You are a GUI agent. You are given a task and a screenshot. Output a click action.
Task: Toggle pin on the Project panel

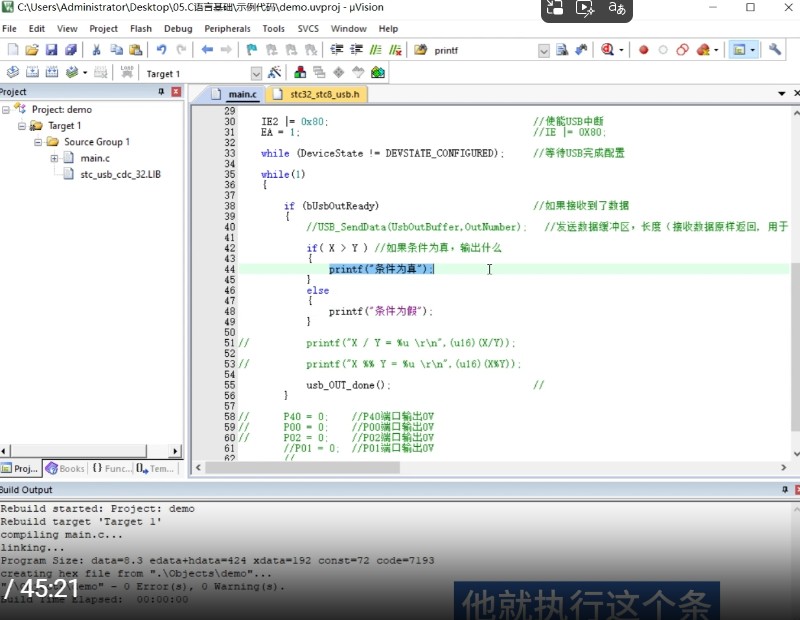tap(162, 92)
